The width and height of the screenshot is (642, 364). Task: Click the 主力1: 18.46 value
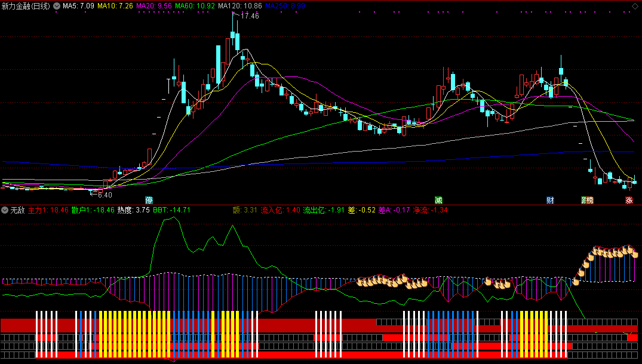48,210
